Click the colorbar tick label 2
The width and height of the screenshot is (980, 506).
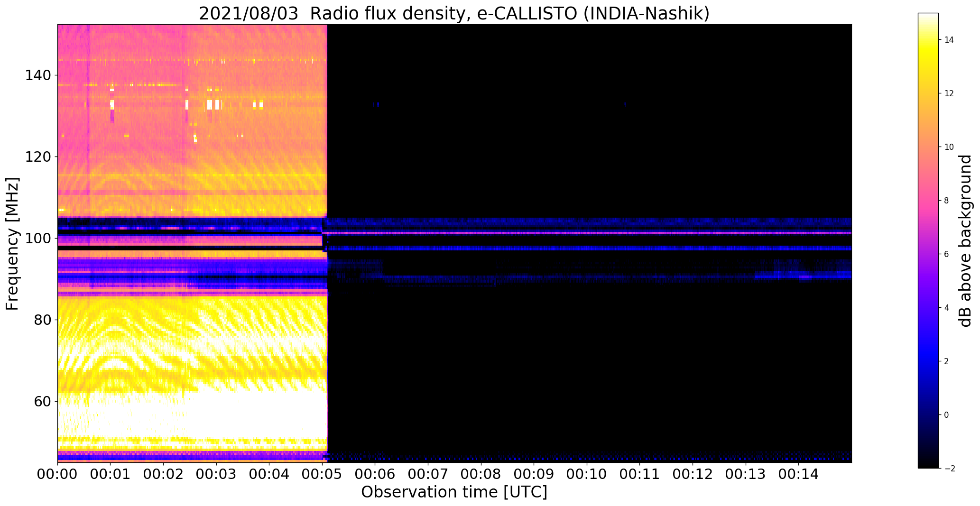pos(947,361)
